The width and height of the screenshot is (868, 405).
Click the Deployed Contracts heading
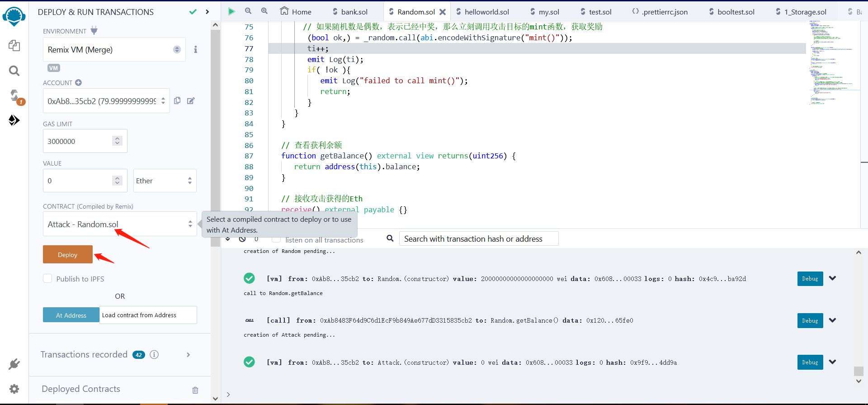coord(81,389)
